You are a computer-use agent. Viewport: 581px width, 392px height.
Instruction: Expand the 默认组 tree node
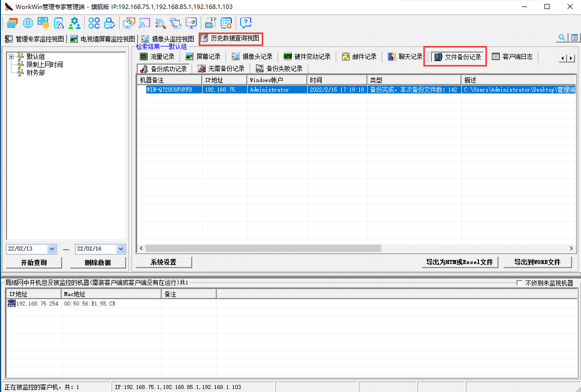point(12,56)
